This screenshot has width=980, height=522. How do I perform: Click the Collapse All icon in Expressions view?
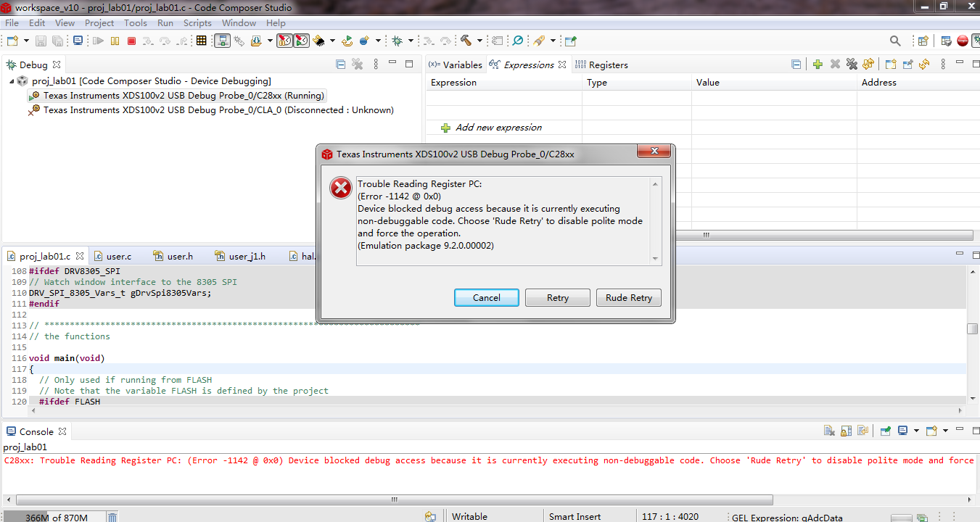click(x=796, y=65)
